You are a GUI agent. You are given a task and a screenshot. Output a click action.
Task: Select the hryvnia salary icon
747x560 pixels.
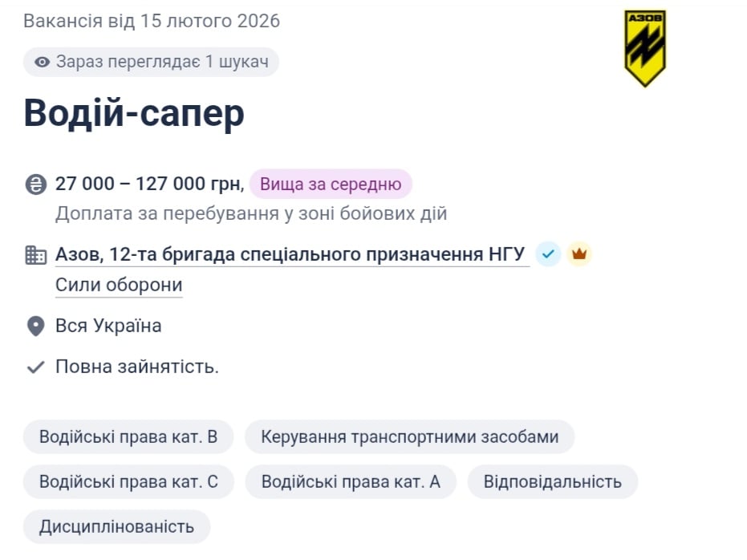[x=34, y=184]
